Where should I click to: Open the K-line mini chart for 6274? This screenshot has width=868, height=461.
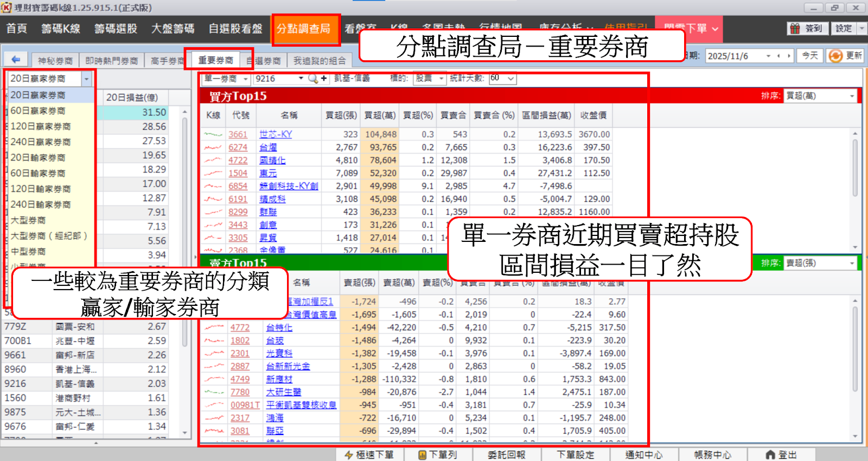[x=213, y=148]
